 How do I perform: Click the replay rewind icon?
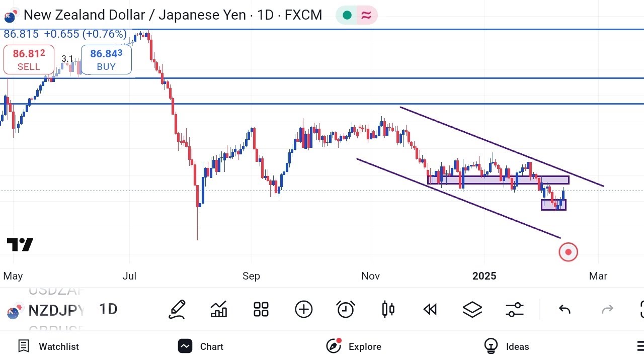click(430, 309)
